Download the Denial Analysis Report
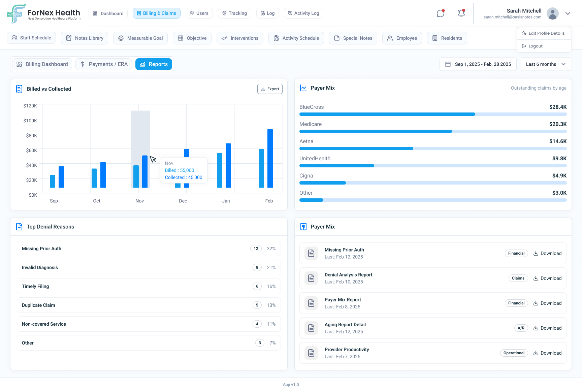 pos(547,278)
